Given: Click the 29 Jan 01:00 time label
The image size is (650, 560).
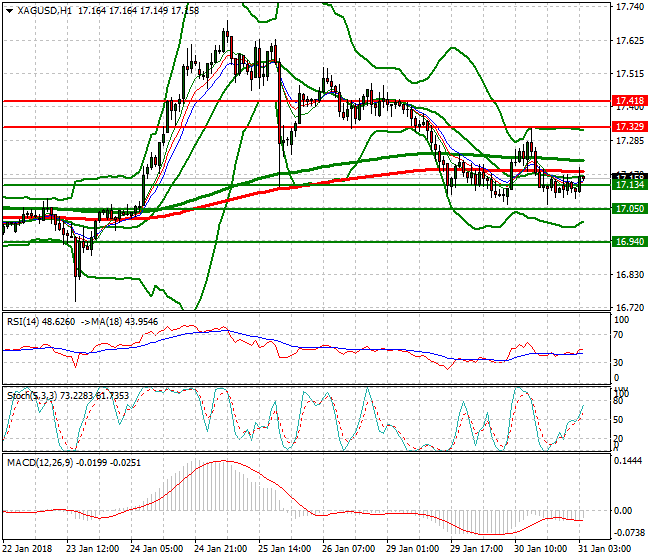Looking at the screenshot, I should click(413, 549).
